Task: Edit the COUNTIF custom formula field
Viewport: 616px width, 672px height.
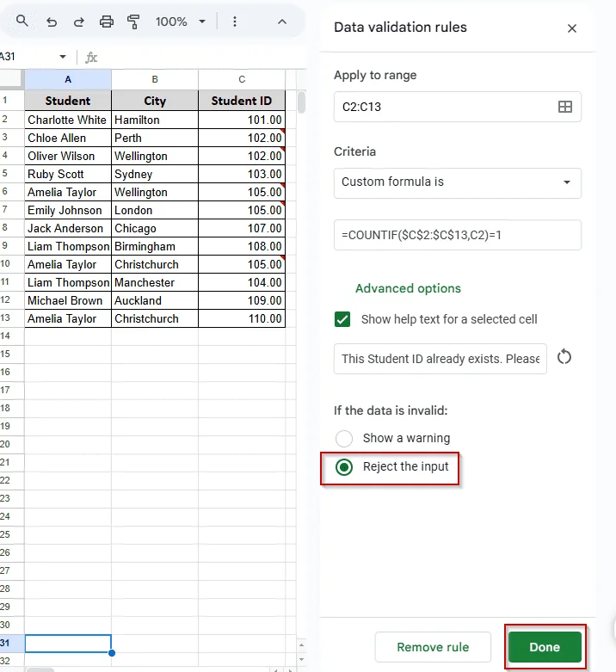Action: point(458,235)
